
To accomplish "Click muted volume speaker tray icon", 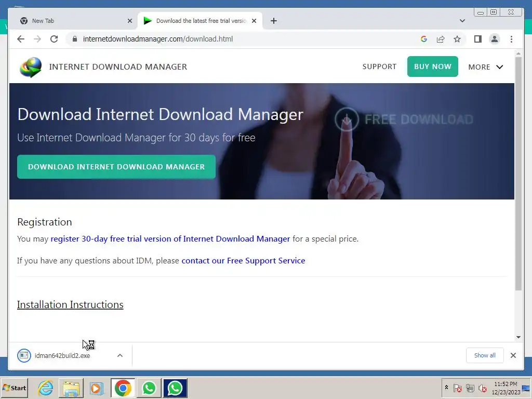I will point(482,388).
